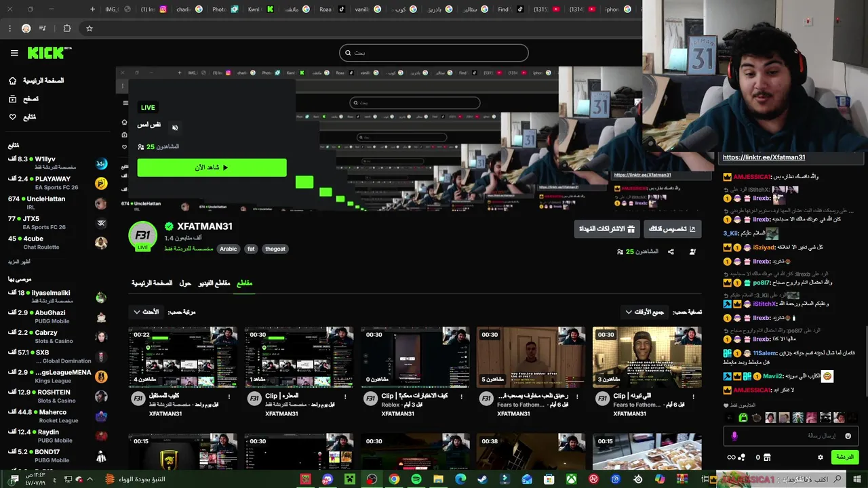Screen dimensions: 868x488
Task: Click the thegoat channel tag
Action: pyautogui.click(x=275, y=249)
